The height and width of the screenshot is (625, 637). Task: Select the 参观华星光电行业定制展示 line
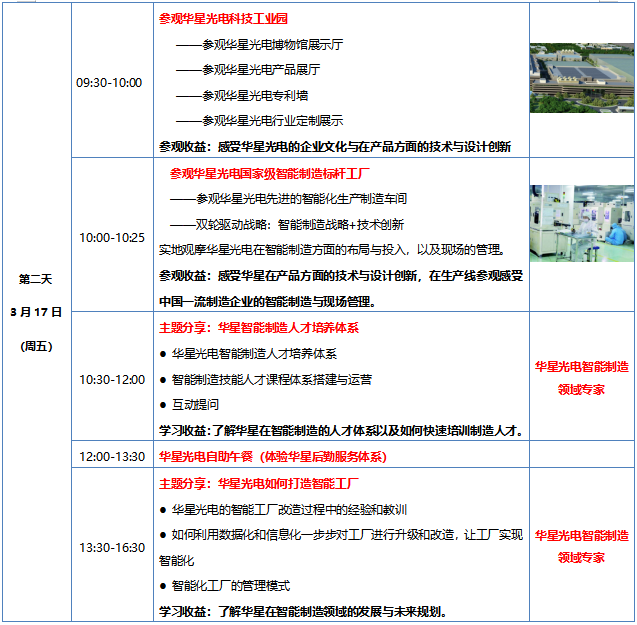pos(261,121)
